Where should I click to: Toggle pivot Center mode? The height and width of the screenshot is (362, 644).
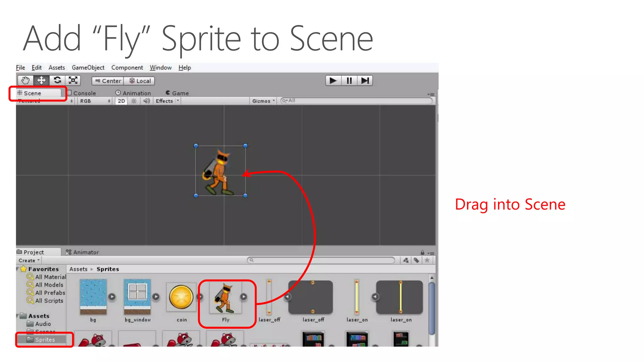pyautogui.click(x=108, y=81)
